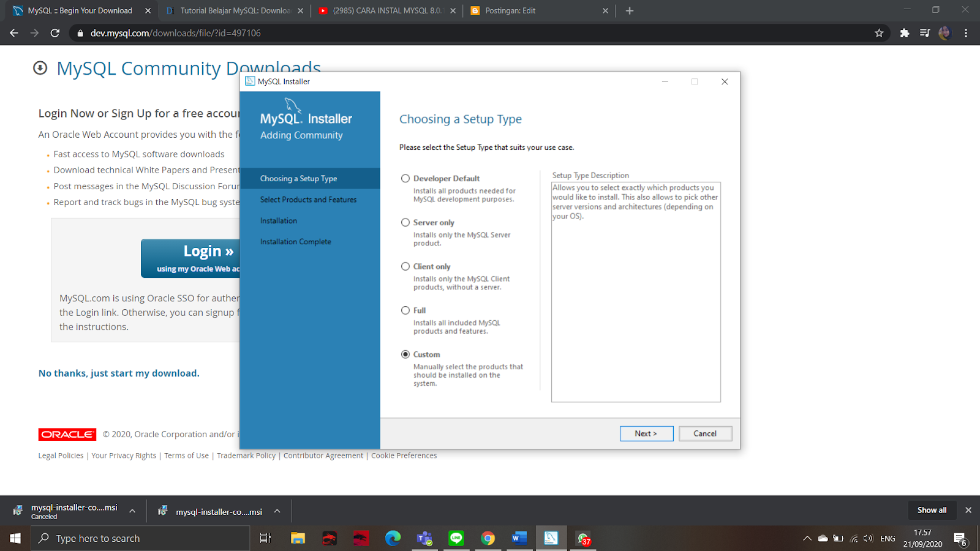Click the download circle icon beside MySQL Community Downloads
980x551 pixels.
40,68
